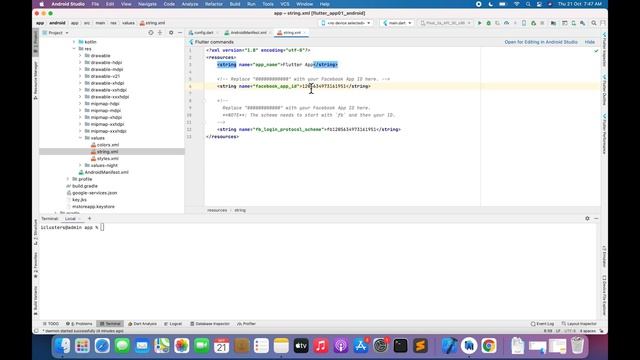This screenshot has height=360, width=640.
Task: Open the Logcat tool window
Action: click(x=173, y=324)
